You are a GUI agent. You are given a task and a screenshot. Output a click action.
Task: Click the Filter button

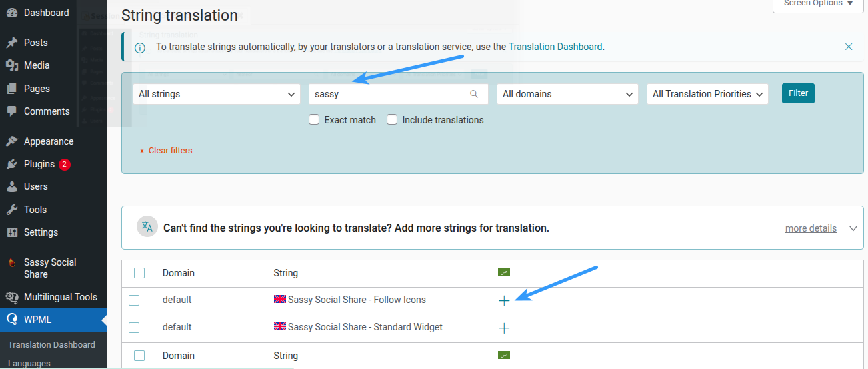point(798,93)
